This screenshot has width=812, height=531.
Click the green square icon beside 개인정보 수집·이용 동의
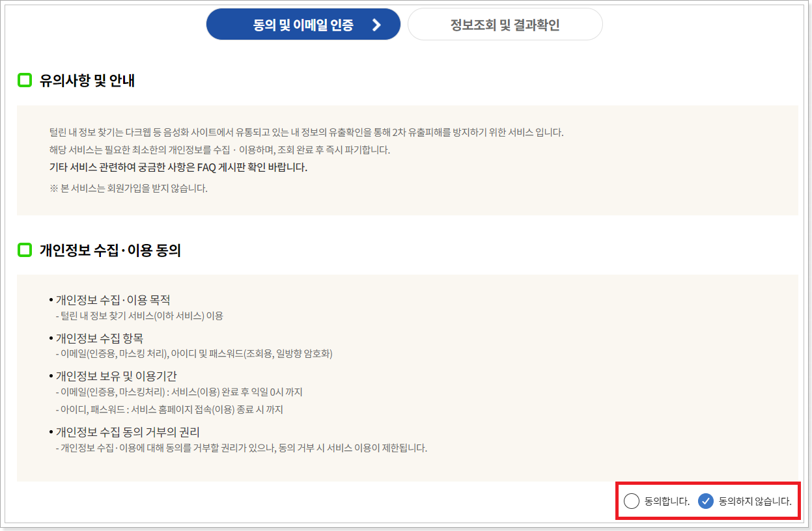pos(25,250)
